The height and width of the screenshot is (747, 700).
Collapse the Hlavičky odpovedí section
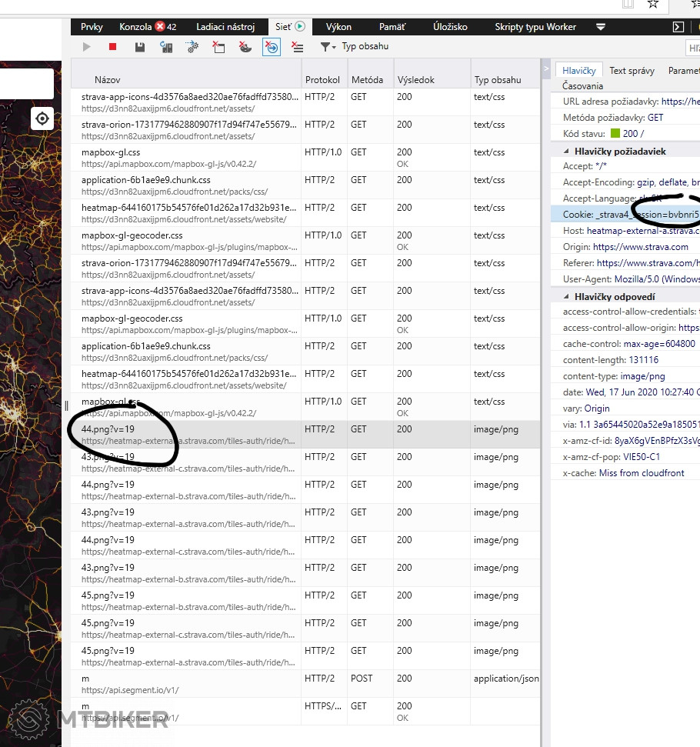pyautogui.click(x=568, y=296)
